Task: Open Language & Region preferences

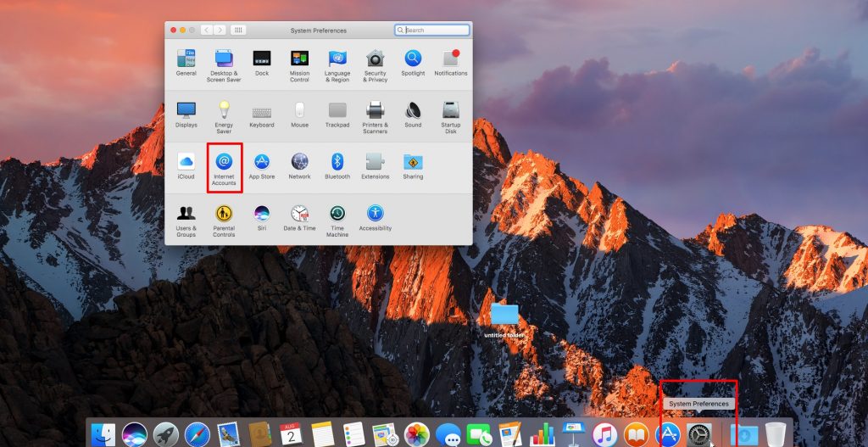Action: (x=337, y=66)
